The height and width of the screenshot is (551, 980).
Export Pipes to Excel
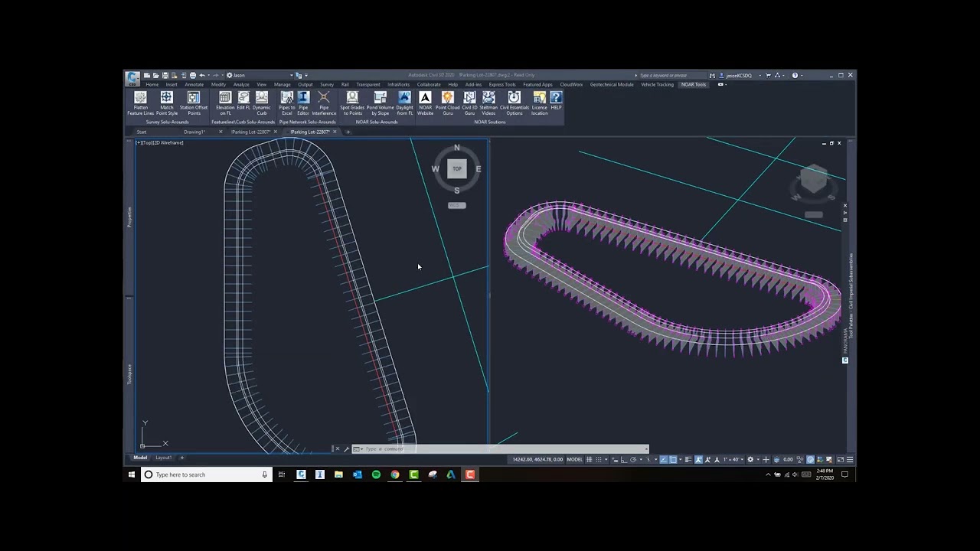click(287, 103)
